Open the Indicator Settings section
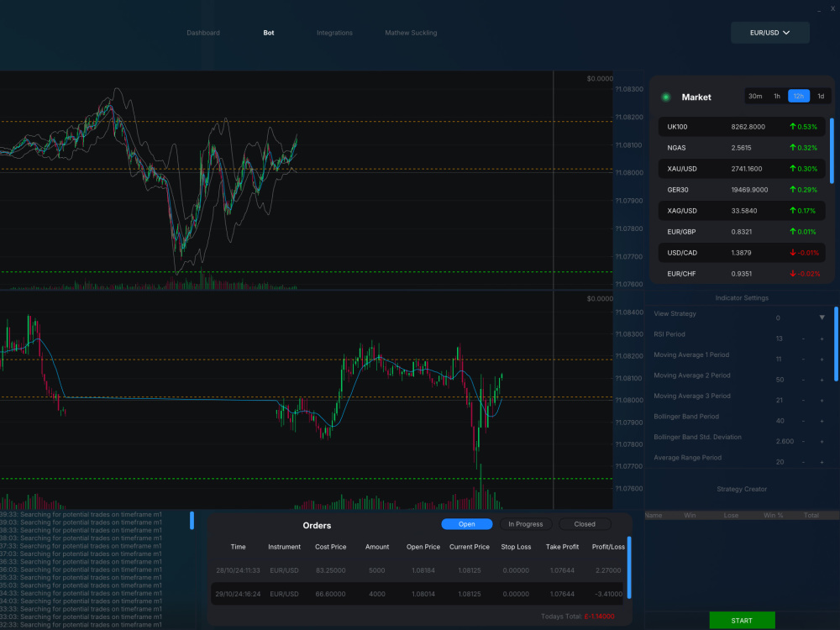The height and width of the screenshot is (630, 840). [742, 297]
